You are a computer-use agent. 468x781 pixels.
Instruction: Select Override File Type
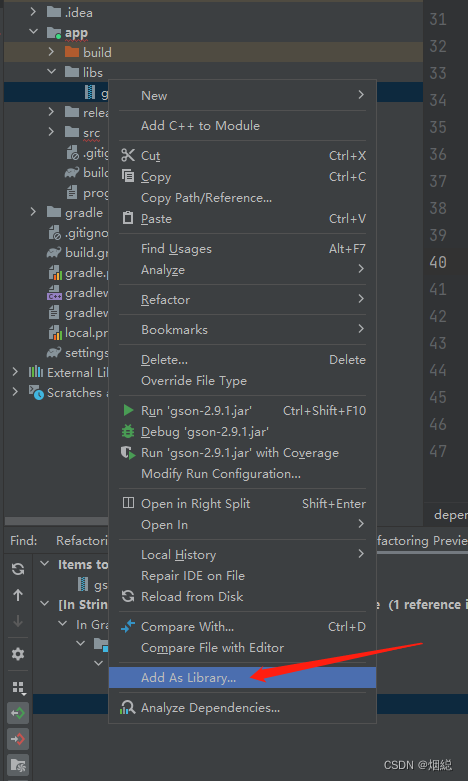tap(242, 381)
